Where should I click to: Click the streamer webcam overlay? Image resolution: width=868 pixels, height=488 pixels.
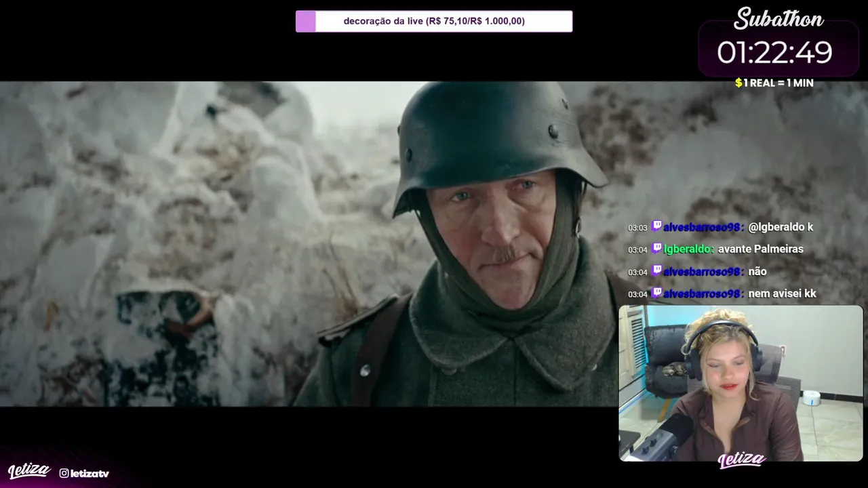(x=741, y=383)
